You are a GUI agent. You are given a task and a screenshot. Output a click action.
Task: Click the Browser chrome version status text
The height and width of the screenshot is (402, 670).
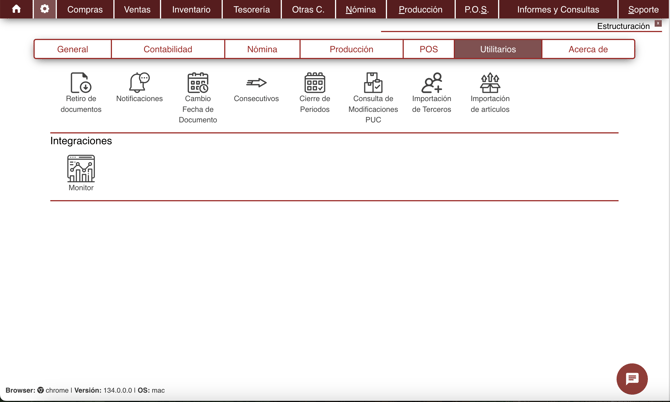[85, 390]
